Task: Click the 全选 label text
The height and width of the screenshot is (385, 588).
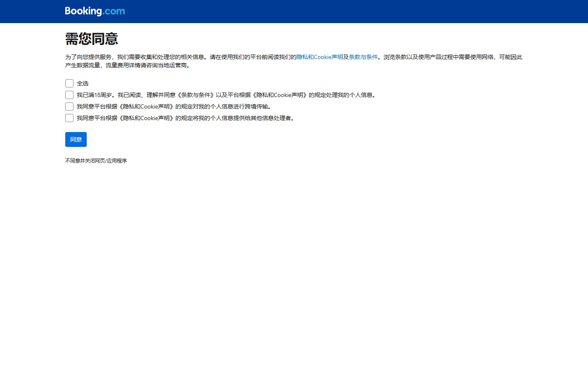Action: click(83, 83)
